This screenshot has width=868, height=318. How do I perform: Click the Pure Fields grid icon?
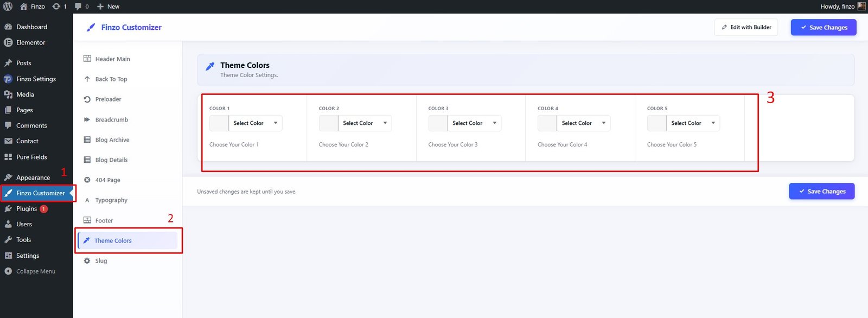coord(8,157)
